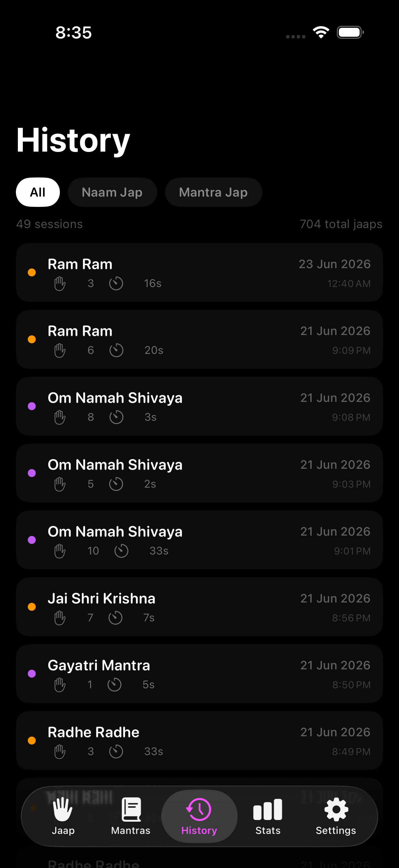This screenshot has width=399, height=868.
Task: Filter sessions by Naam Jap
Action: [112, 192]
